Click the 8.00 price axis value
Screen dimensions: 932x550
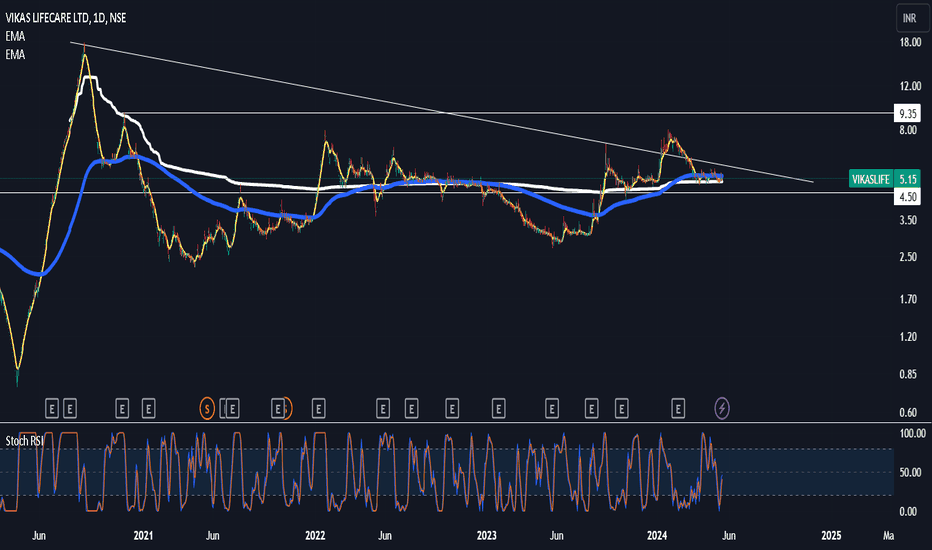908,130
